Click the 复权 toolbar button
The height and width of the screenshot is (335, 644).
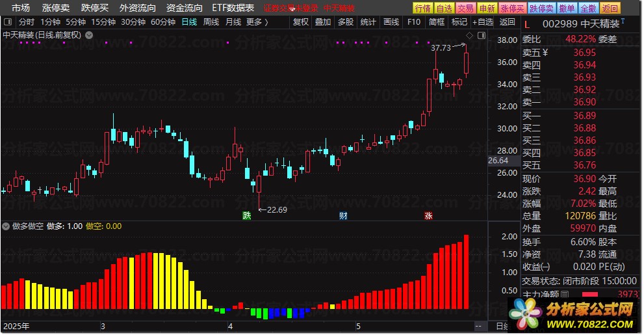(301, 21)
